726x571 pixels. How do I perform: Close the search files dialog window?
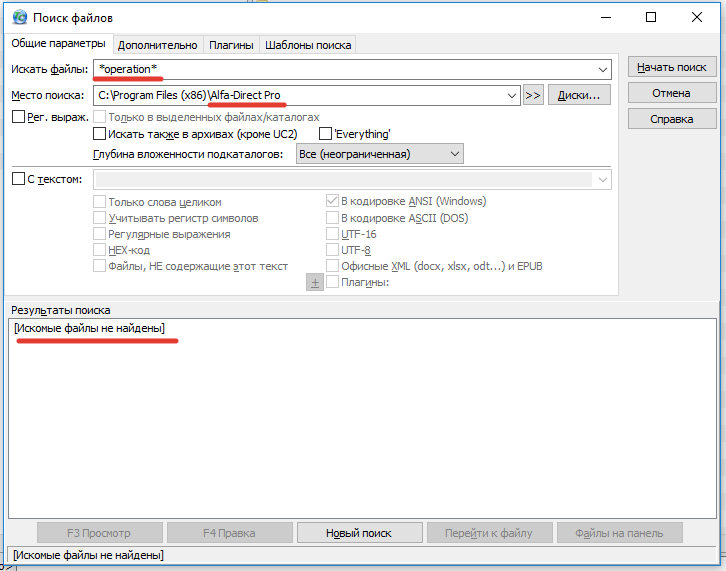tap(698, 18)
